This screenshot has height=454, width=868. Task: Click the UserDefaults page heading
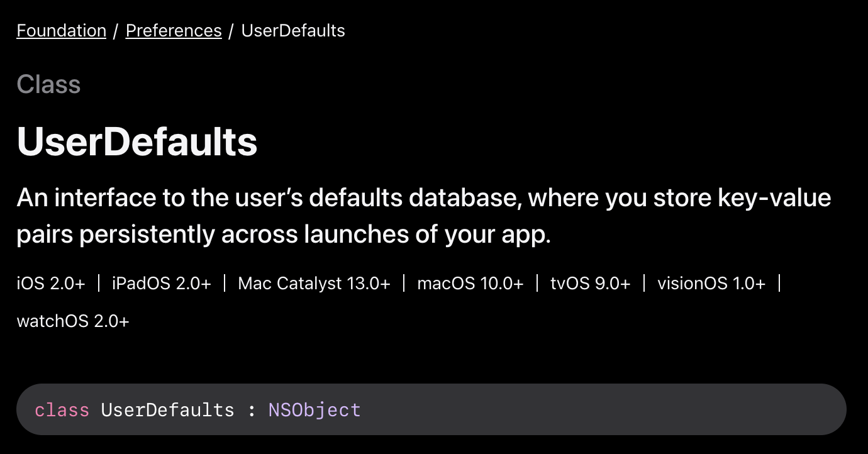137,141
